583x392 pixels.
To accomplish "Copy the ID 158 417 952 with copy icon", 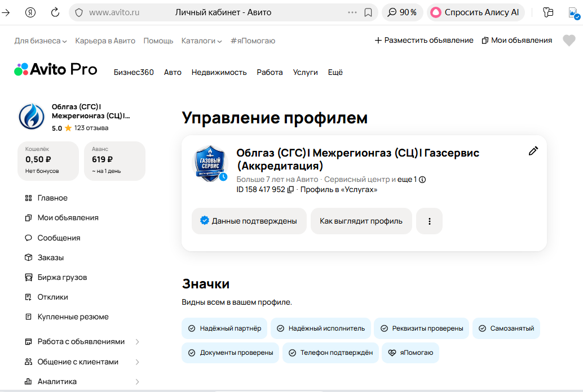I will click(291, 189).
